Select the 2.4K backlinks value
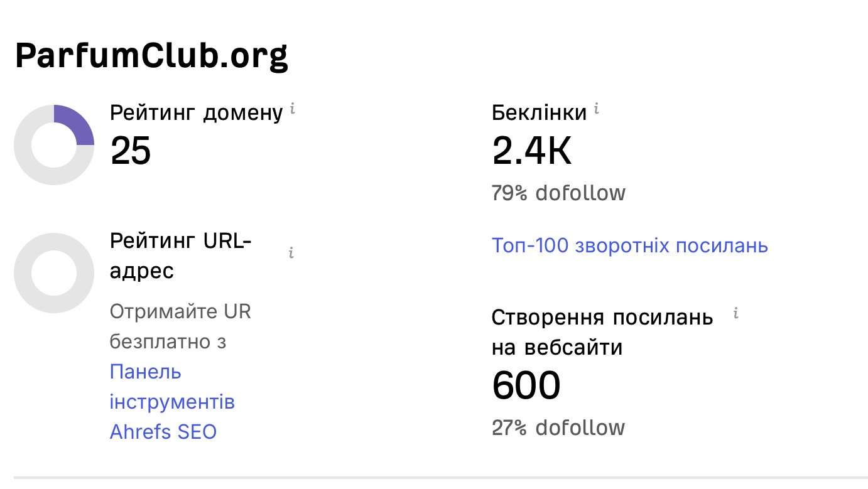 point(532,151)
